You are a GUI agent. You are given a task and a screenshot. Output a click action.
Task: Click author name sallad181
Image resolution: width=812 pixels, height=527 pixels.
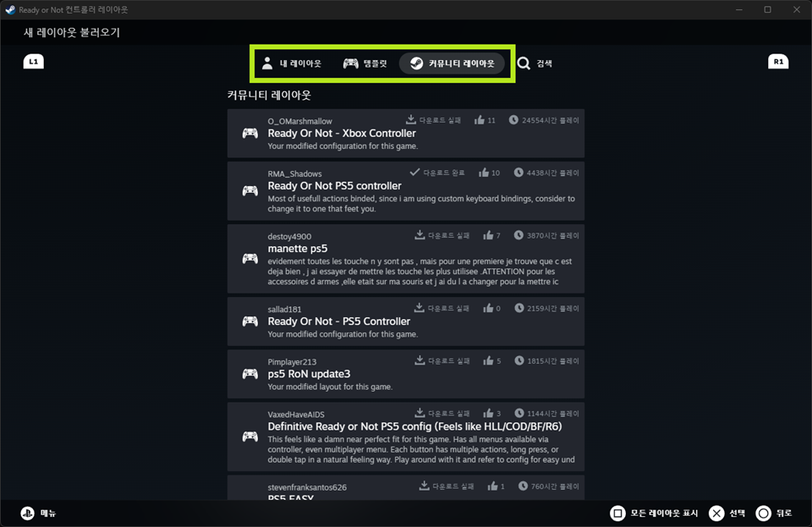(x=284, y=309)
